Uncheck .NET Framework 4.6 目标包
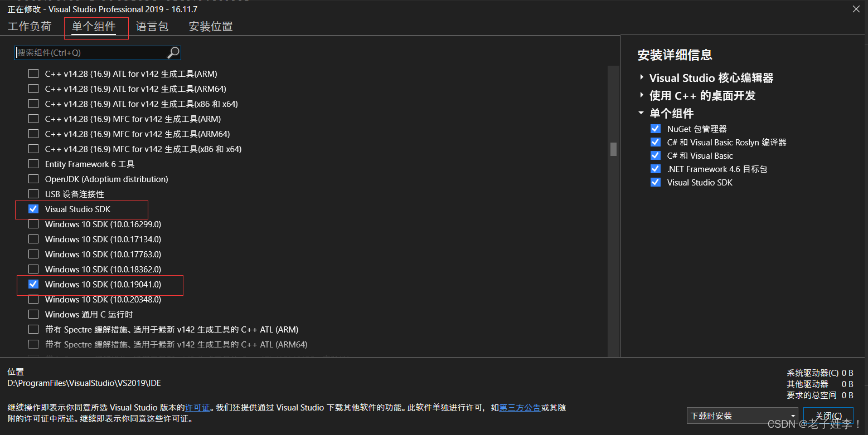Screen dimensions: 868x435 [656, 169]
